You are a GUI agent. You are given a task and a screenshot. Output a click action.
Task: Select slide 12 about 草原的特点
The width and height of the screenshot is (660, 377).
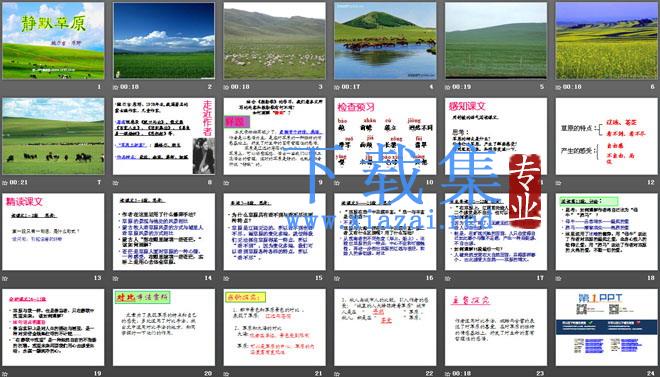pos(607,136)
